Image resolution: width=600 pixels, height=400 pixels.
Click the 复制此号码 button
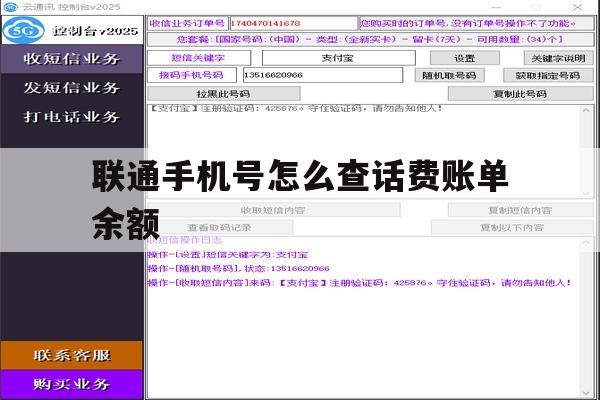(x=520, y=94)
